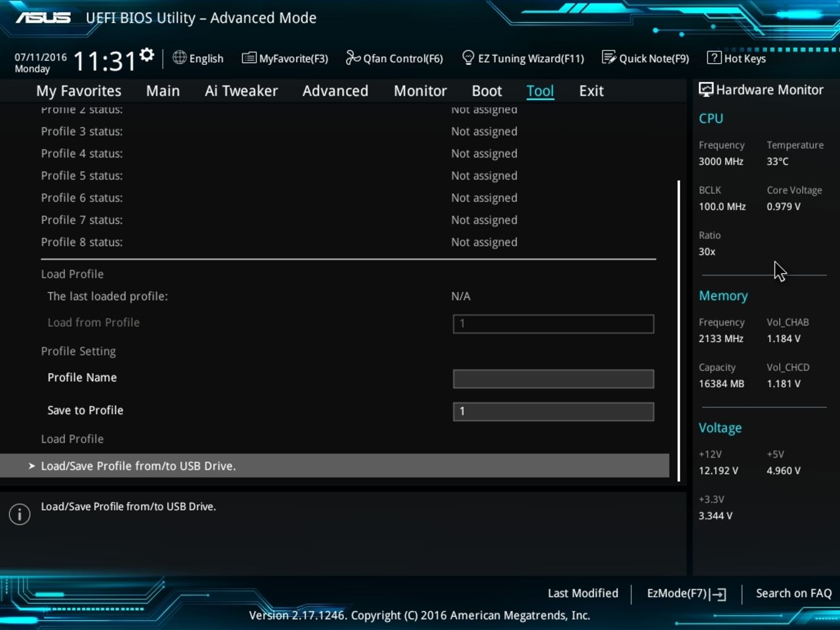
Task: Click the 11:31 clock display
Action: click(104, 61)
